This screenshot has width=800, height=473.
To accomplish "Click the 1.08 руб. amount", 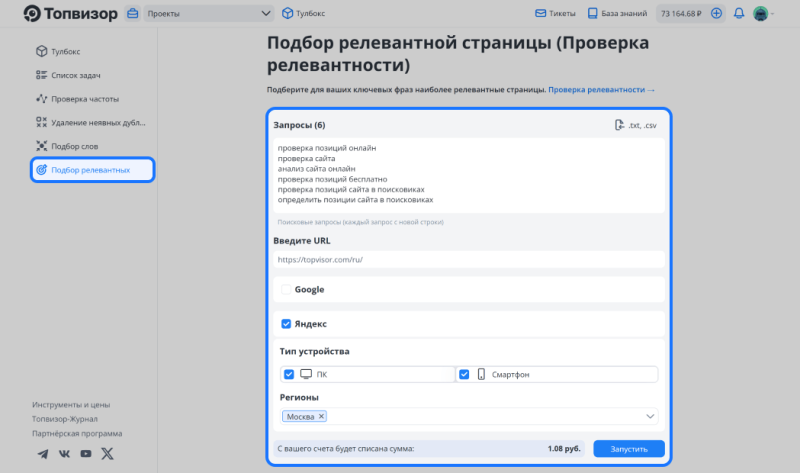I will click(564, 449).
